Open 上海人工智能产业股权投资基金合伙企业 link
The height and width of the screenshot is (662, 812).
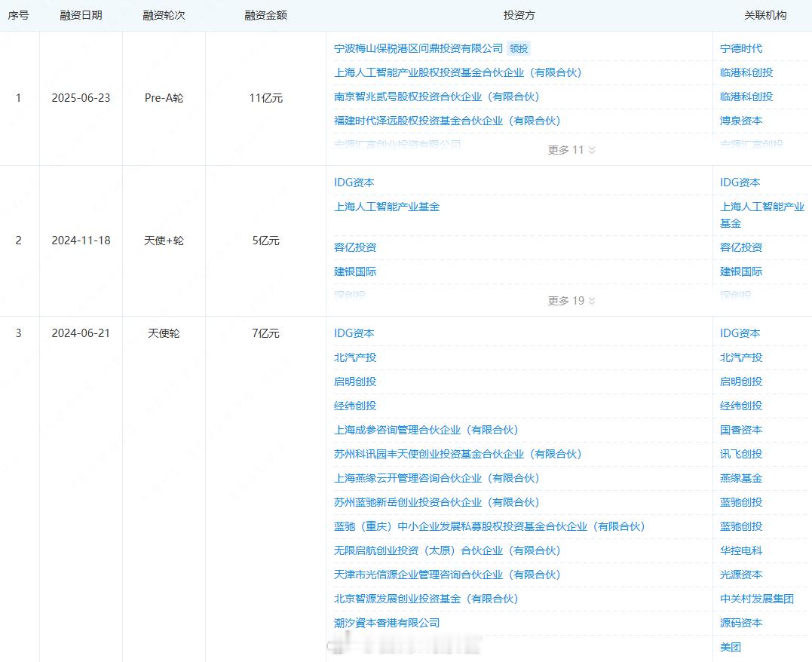458,72
